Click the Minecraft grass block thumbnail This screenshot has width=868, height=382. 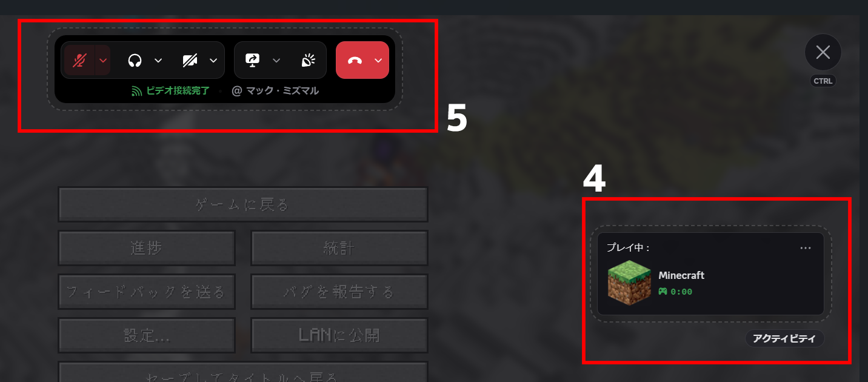pos(629,283)
